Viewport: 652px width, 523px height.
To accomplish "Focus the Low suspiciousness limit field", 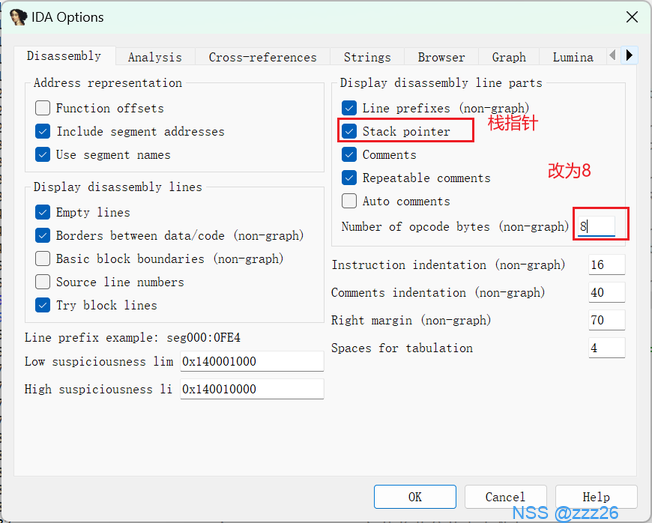I will point(251,361).
